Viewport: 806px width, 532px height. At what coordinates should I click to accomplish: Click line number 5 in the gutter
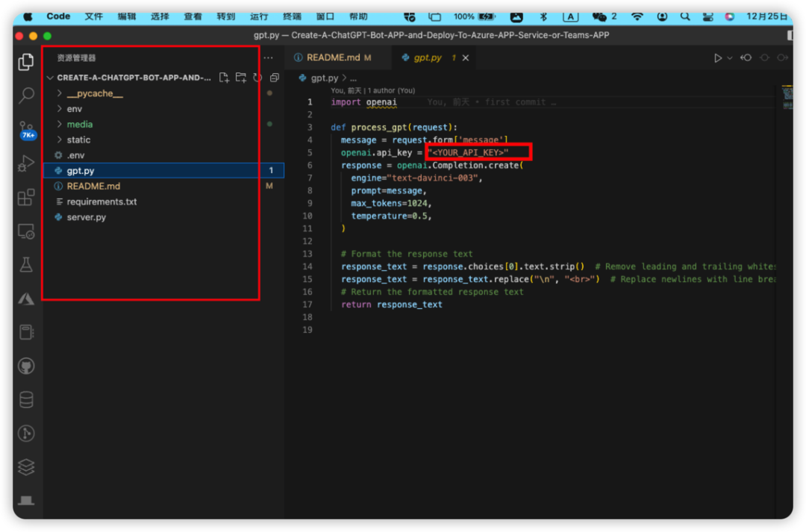(x=310, y=153)
